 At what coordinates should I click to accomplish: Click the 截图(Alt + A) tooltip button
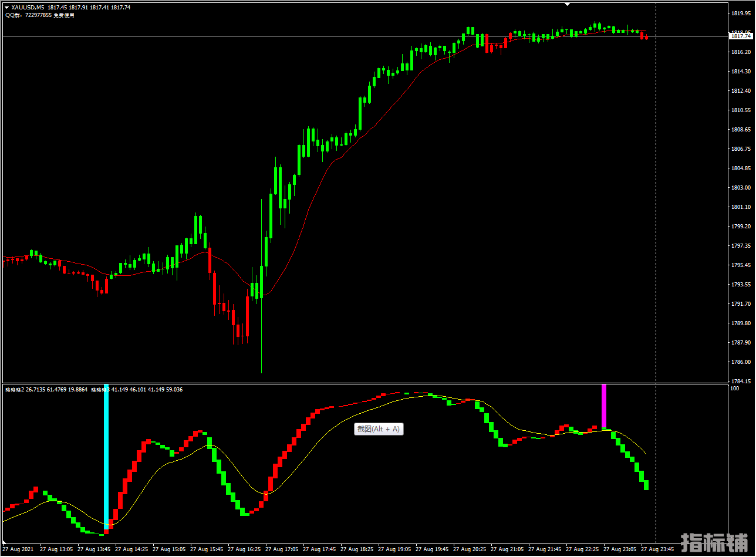[x=379, y=429]
